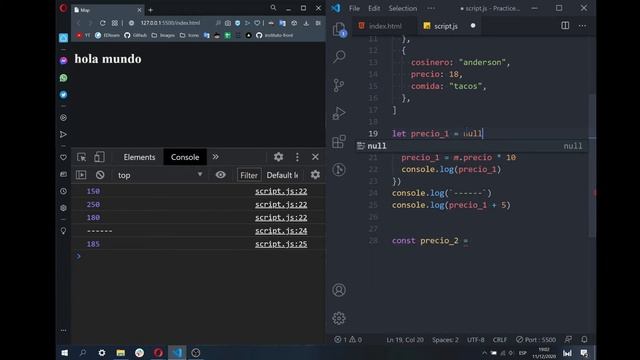This screenshot has height=360, width=640.
Task: Reload the page in Opera
Action: pyautogui.click(x=102, y=23)
